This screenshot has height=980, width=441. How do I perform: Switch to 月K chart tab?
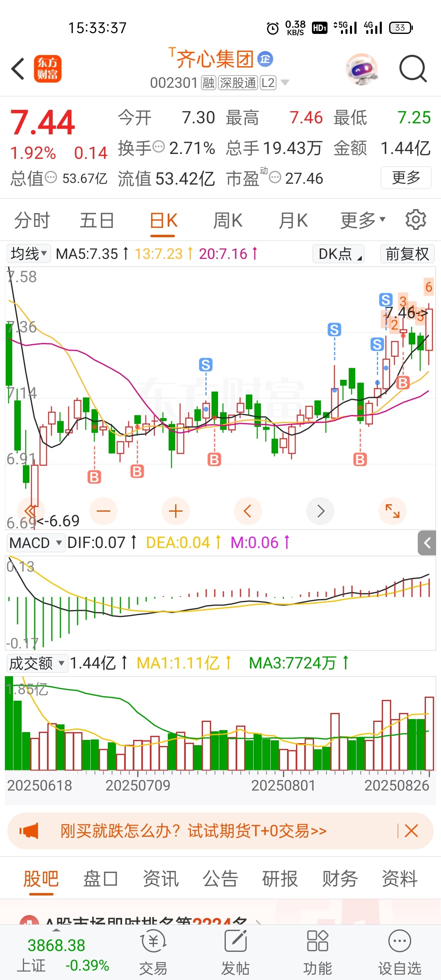293,220
